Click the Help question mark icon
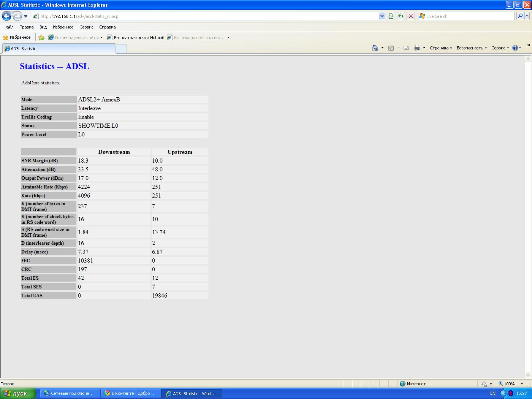 pos(515,48)
